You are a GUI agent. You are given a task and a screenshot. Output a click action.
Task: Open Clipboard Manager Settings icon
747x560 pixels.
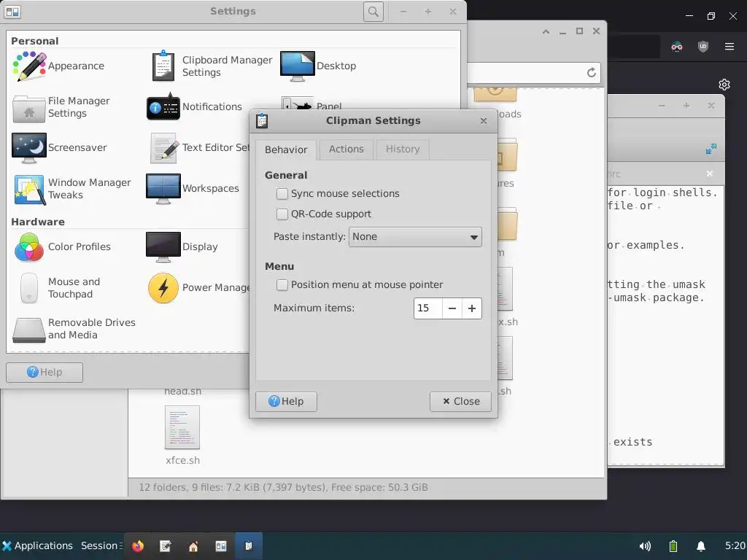click(163, 66)
